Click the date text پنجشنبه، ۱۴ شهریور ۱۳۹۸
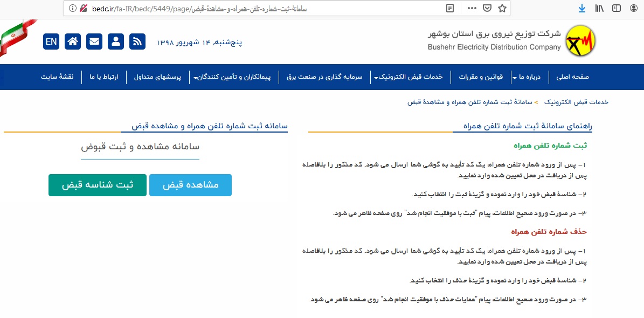The image size is (644, 318). (199, 42)
